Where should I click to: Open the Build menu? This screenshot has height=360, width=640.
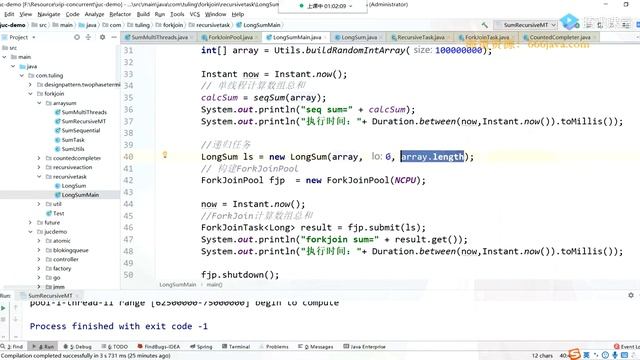click(143, 14)
